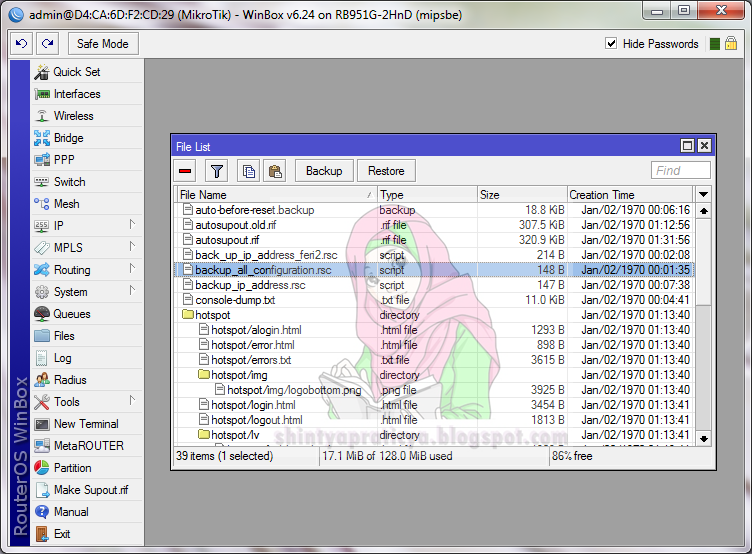Select autosupout.rif file row
The width and height of the screenshot is (752, 554).
point(434,240)
